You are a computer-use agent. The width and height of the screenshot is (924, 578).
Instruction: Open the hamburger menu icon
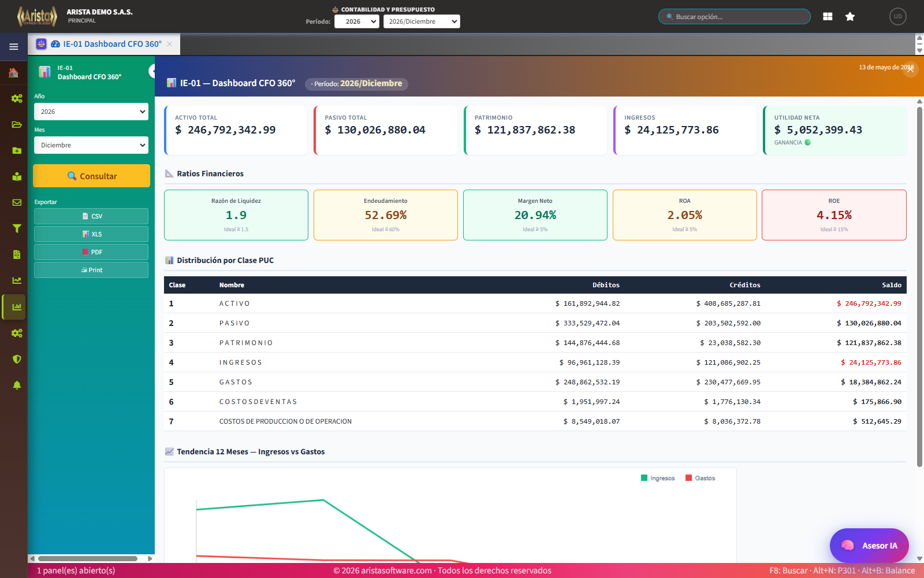[13, 47]
